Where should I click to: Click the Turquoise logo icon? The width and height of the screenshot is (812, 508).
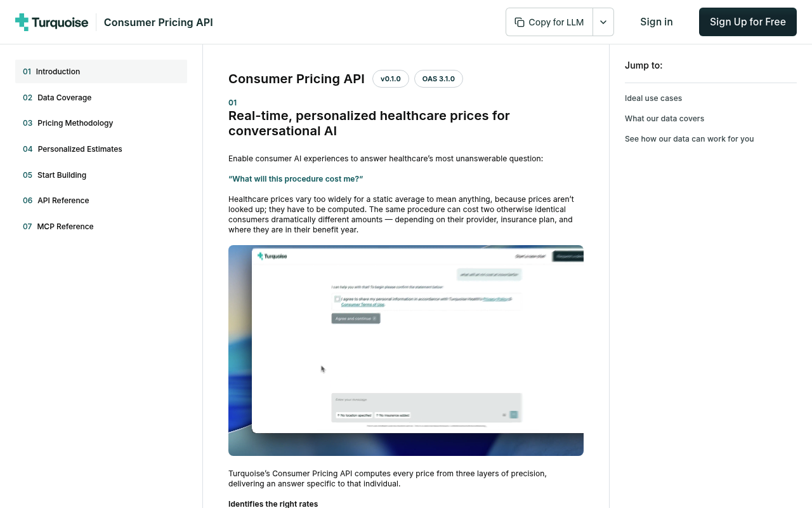click(x=22, y=22)
